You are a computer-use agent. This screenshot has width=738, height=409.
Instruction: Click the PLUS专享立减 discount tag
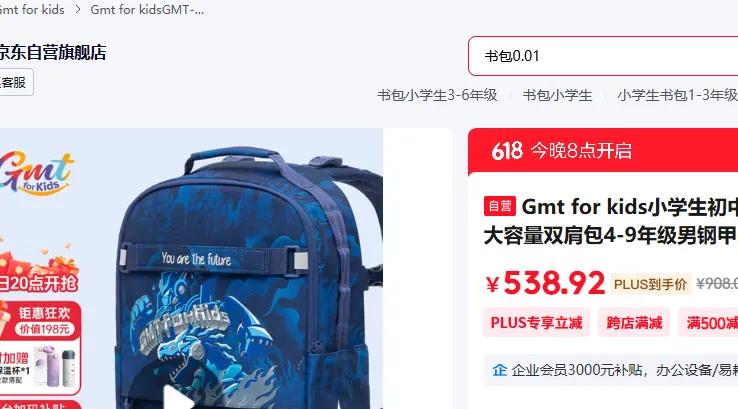point(537,323)
